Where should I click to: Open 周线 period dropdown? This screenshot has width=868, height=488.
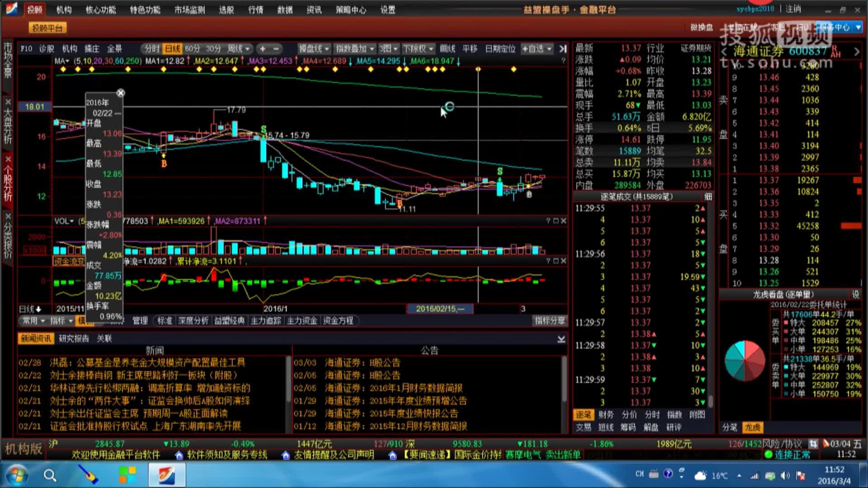coord(238,49)
